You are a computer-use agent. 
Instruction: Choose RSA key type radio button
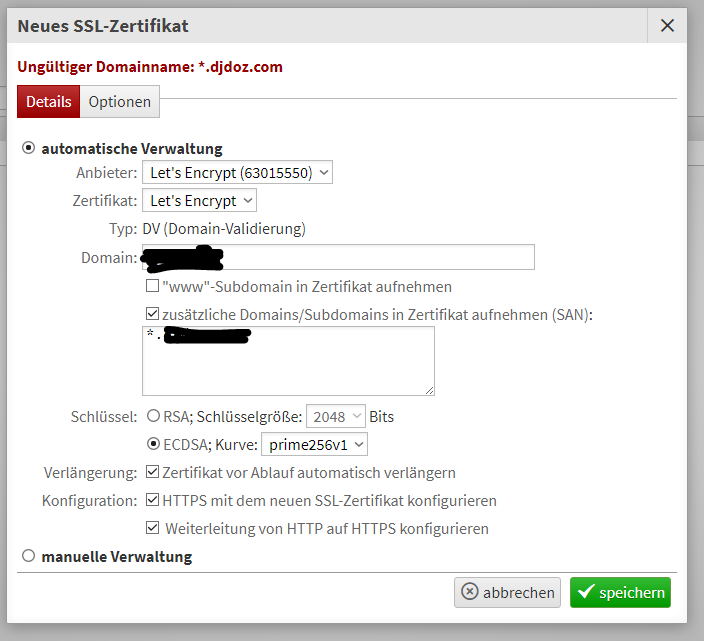[x=153, y=415]
